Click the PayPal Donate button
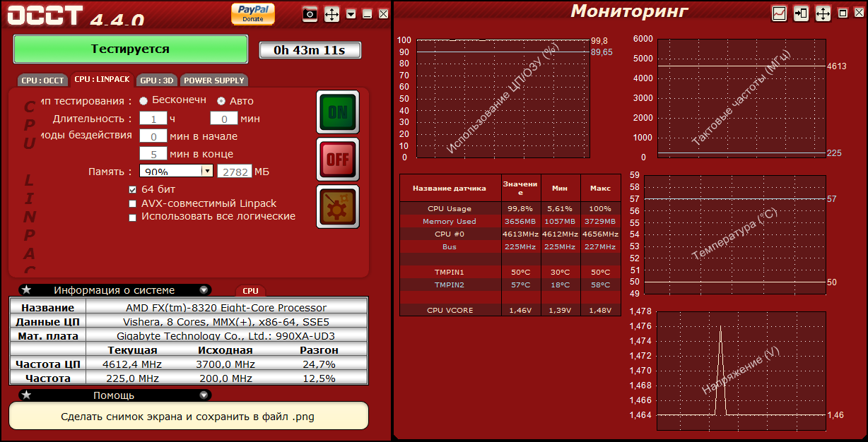868x442 pixels. click(x=253, y=13)
